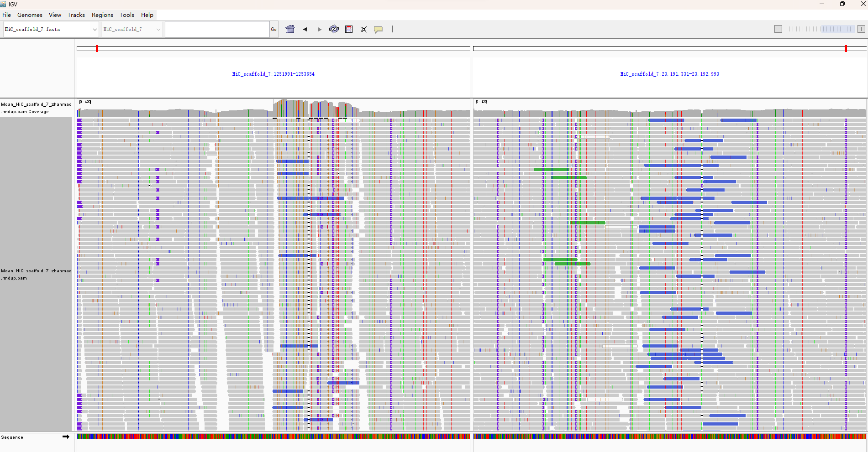Open the Help menu

(147, 15)
